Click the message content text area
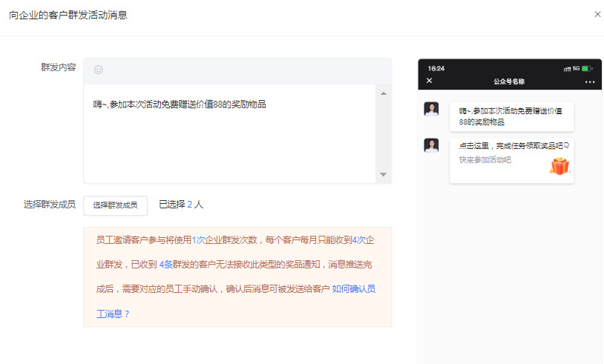 point(229,133)
